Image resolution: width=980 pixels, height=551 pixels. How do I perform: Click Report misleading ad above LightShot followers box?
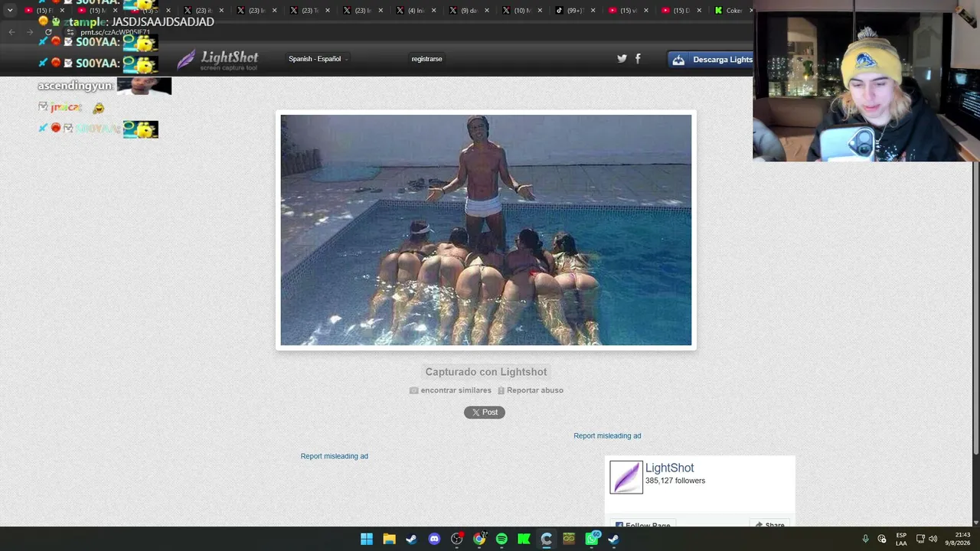click(607, 436)
